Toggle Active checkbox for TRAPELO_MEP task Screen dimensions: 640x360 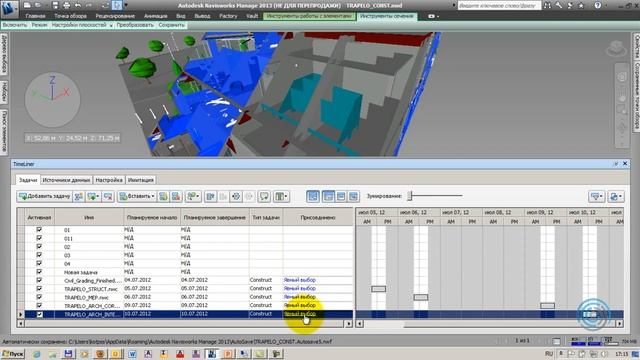(39, 297)
